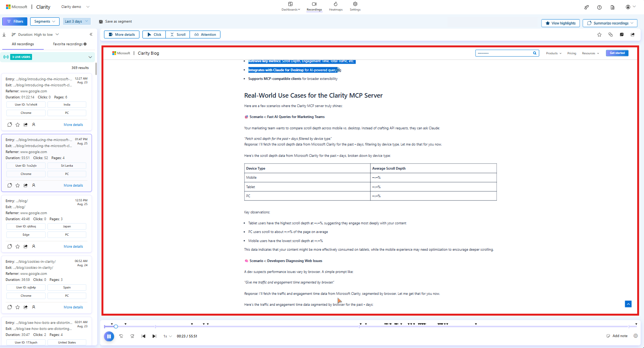
Task: Open the Summarize recordings dropdown
Action: coord(610,23)
